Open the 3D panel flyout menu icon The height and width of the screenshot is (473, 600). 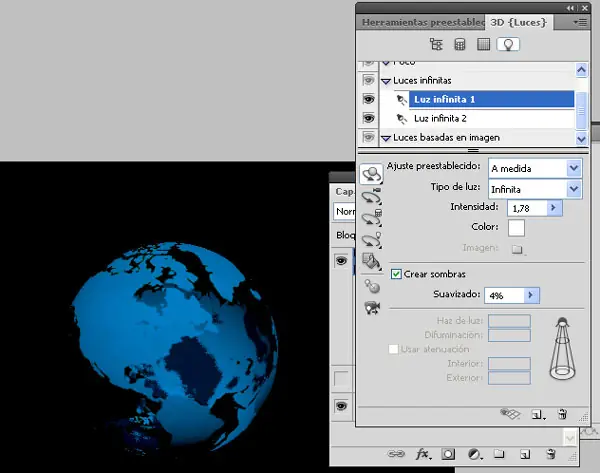coord(580,23)
